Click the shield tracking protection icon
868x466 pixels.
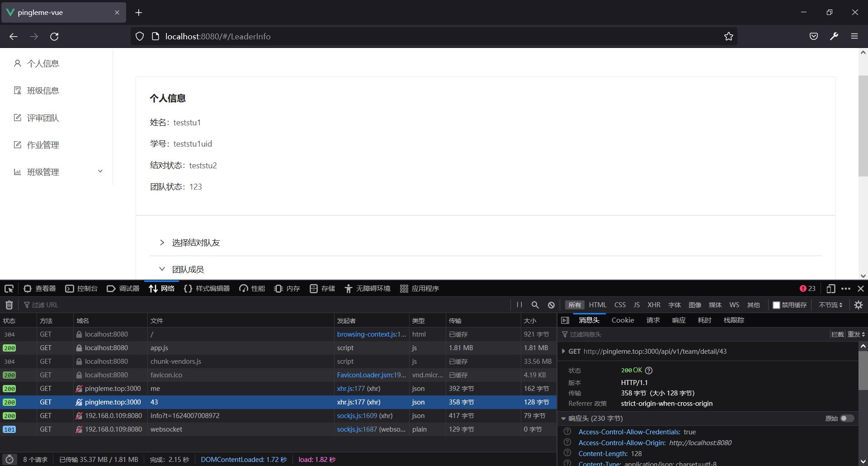(140, 37)
